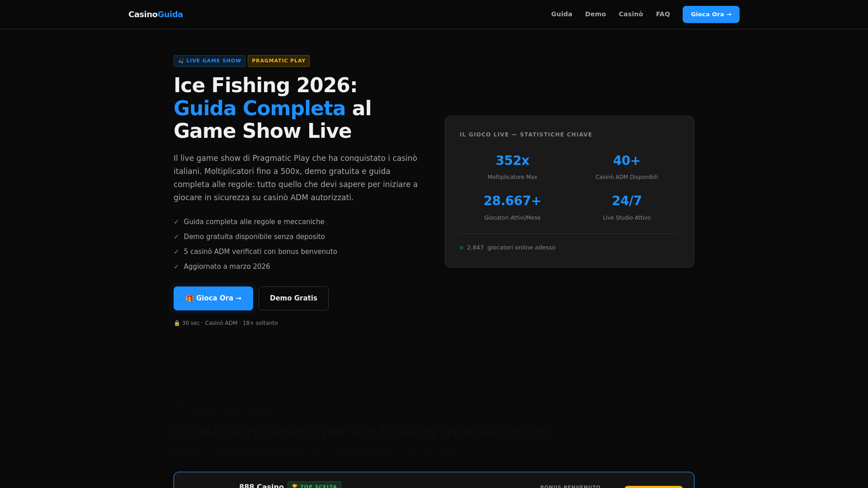Click 5 casinò ADM verificati line
This screenshot has width=868, height=488.
(x=260, y=252)
